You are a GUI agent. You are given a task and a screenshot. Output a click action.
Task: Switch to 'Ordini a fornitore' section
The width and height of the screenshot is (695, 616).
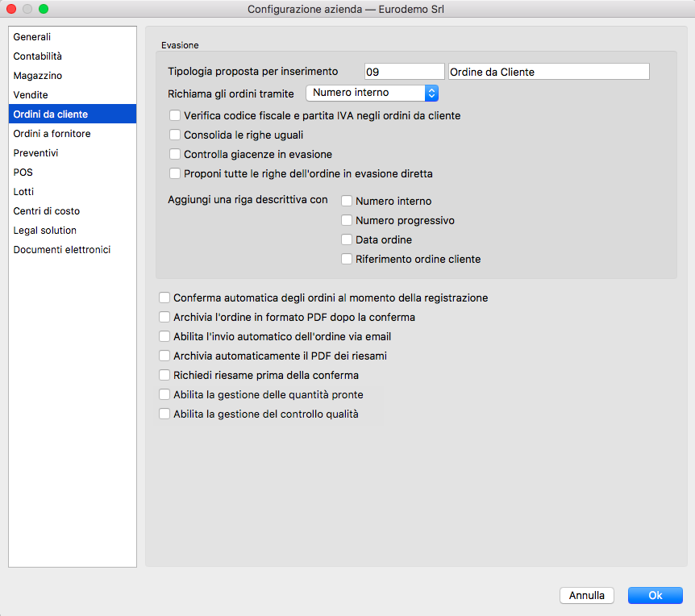52,134
